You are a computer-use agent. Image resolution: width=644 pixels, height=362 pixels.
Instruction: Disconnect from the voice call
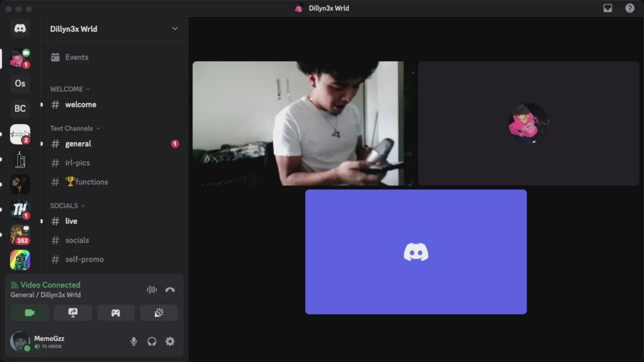(170, 290)
